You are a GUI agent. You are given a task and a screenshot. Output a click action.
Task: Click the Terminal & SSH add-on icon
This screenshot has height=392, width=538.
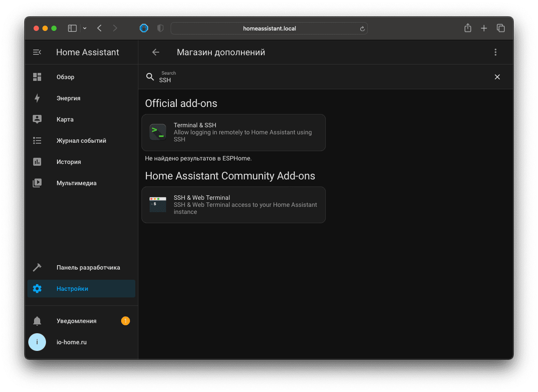point(158,132)
